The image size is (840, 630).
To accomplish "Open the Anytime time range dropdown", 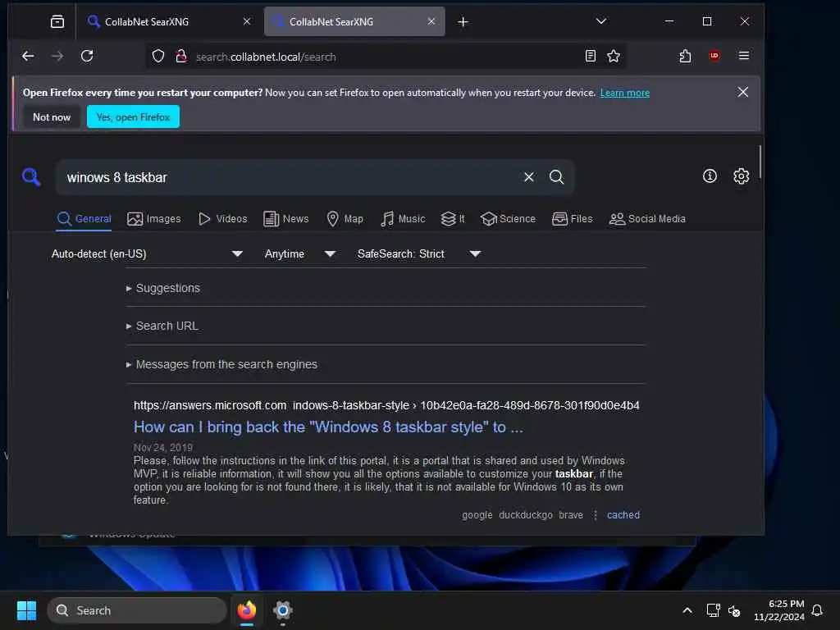I will 300,254.
